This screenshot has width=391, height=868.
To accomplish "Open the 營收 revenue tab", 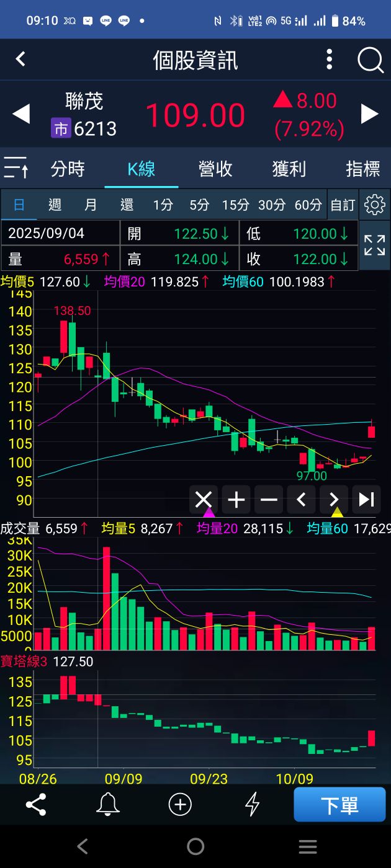I will [215, 169].
